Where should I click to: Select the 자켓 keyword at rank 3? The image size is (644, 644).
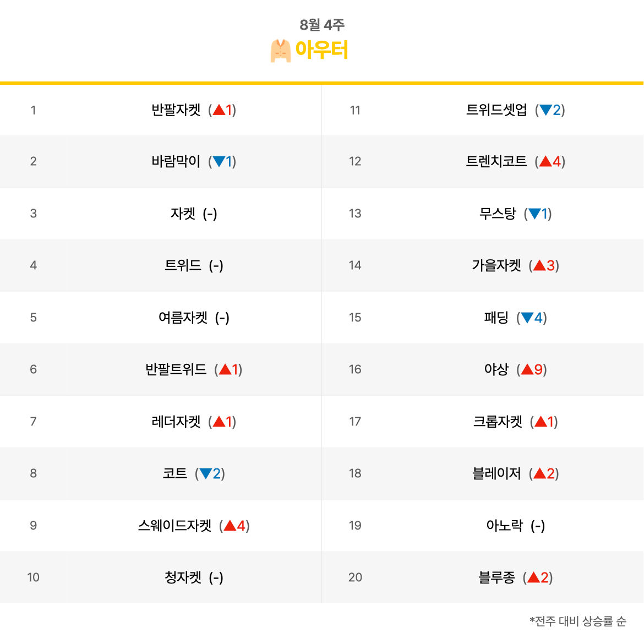click(x=183, y=214)
